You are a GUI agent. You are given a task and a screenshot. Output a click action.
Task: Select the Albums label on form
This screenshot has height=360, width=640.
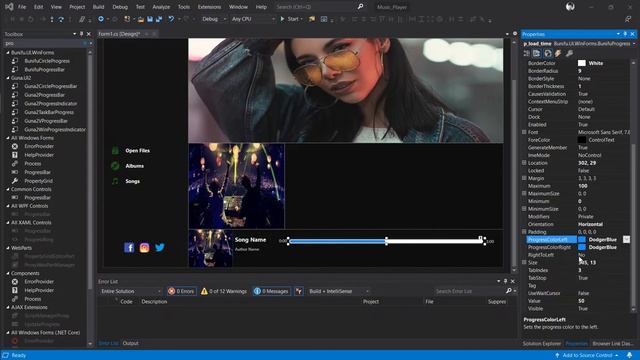pos(135,166)
